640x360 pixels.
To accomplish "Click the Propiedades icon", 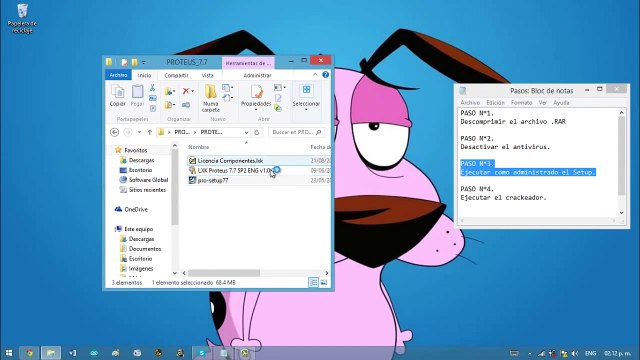I will [256, 92].
